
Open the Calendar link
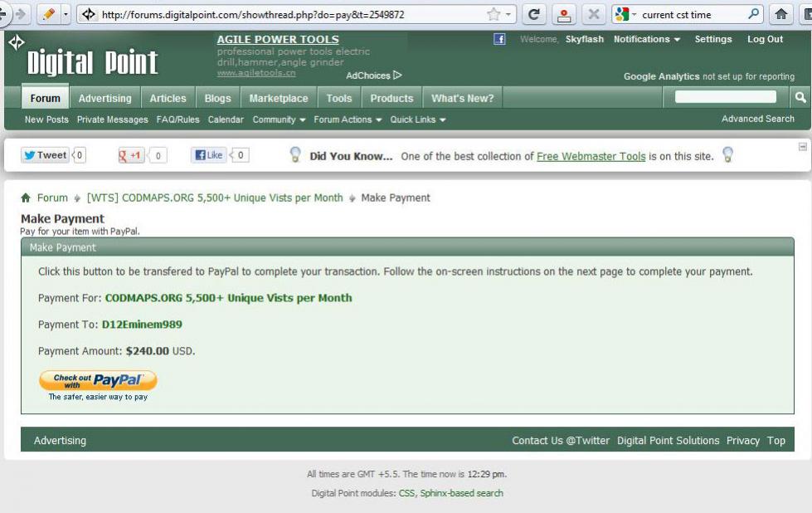226,120
